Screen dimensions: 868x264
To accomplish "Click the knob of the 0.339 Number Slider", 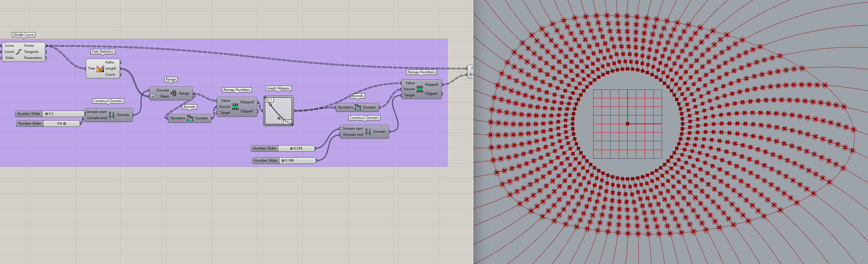I will [x=291, y=148].
